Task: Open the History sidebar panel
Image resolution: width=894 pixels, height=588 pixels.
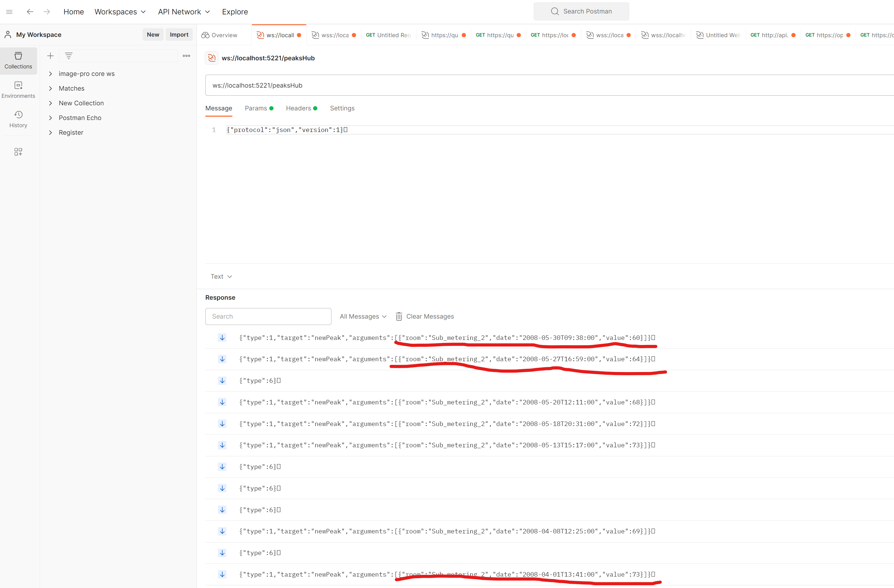Action: coord(18,119)
